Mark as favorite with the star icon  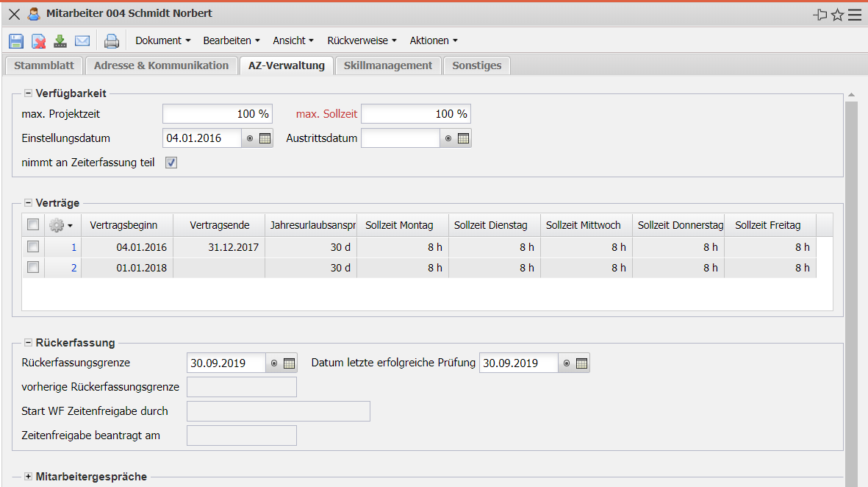click(x=837, y=15)
